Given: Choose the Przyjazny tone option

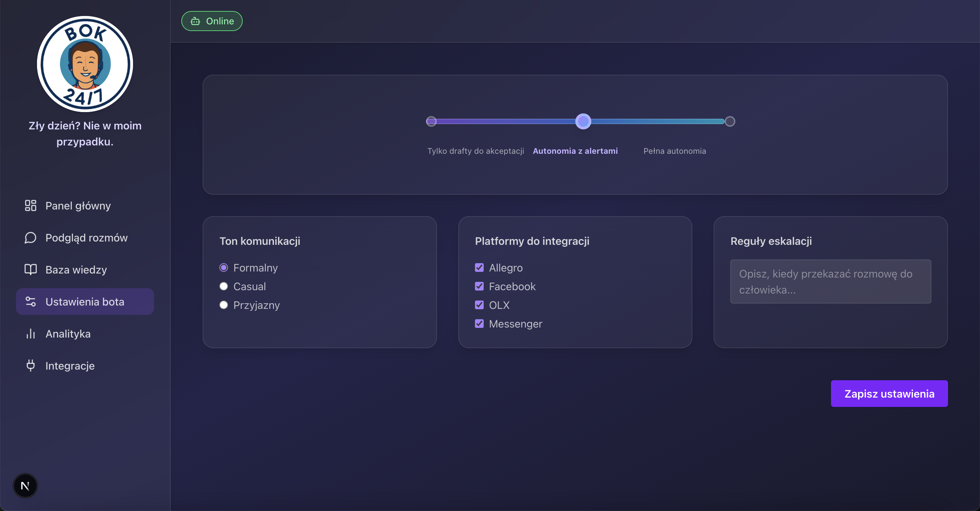Looking at the screenshot, I should pos(224,305).
